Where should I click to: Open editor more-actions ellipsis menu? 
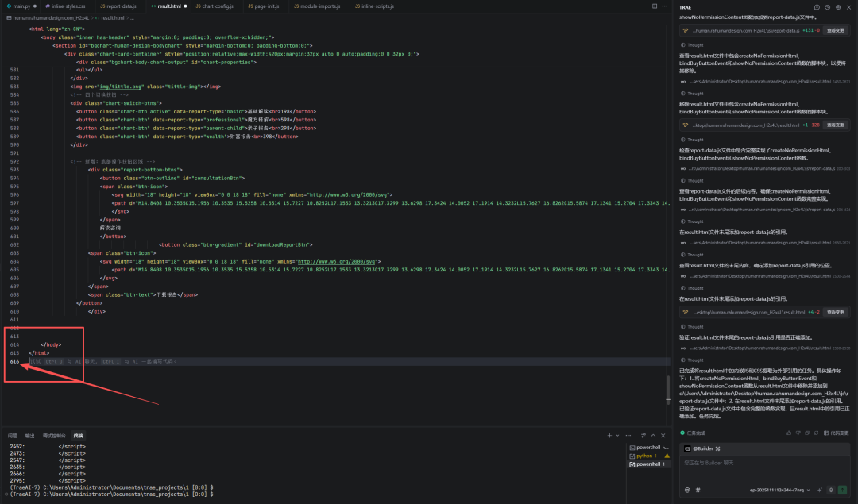[x=665, y=6]
